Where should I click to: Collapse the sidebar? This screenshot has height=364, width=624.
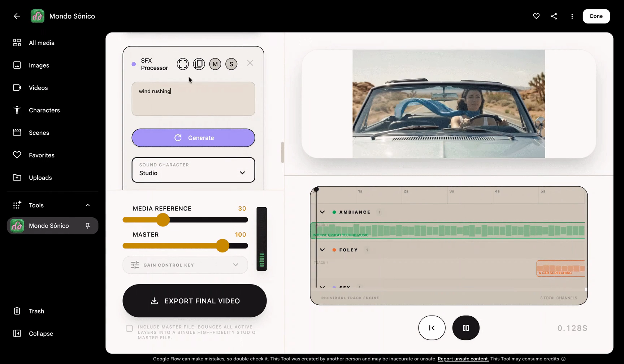pos(52,334)
